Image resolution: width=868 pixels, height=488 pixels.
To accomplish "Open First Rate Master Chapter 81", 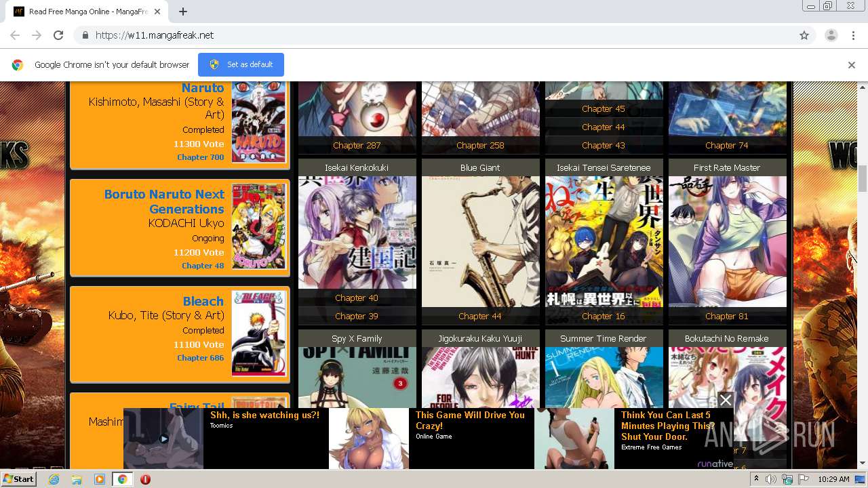I will [x=727, y=316].
